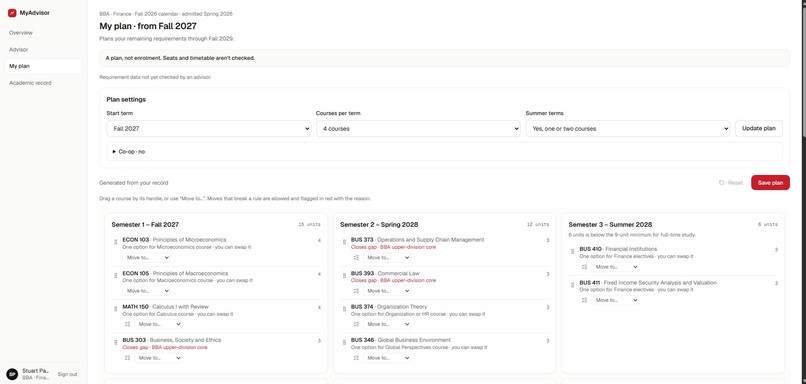
Task: Grab the drag handle for BUS 410
Action: point(573,252)
